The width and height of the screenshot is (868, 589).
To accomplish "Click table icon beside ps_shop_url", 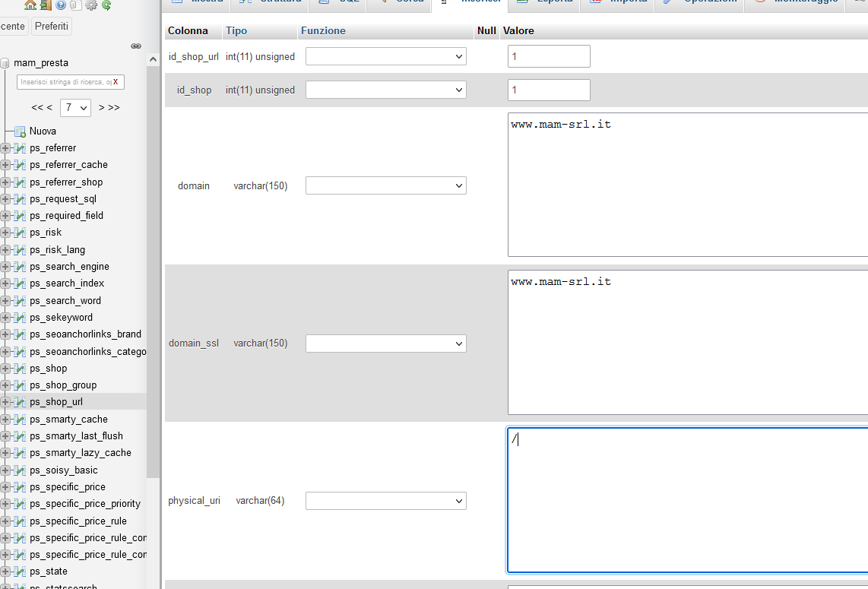I will coord(20,401).
